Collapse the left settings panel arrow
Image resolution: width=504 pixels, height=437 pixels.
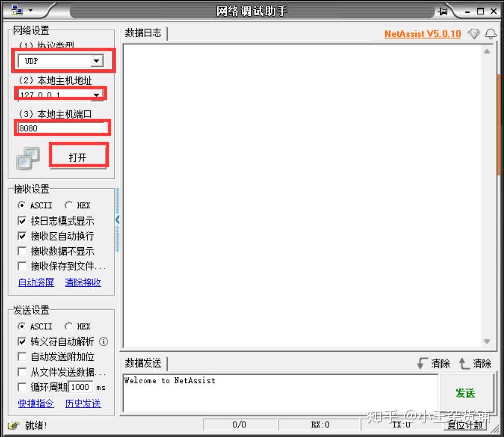117,220
